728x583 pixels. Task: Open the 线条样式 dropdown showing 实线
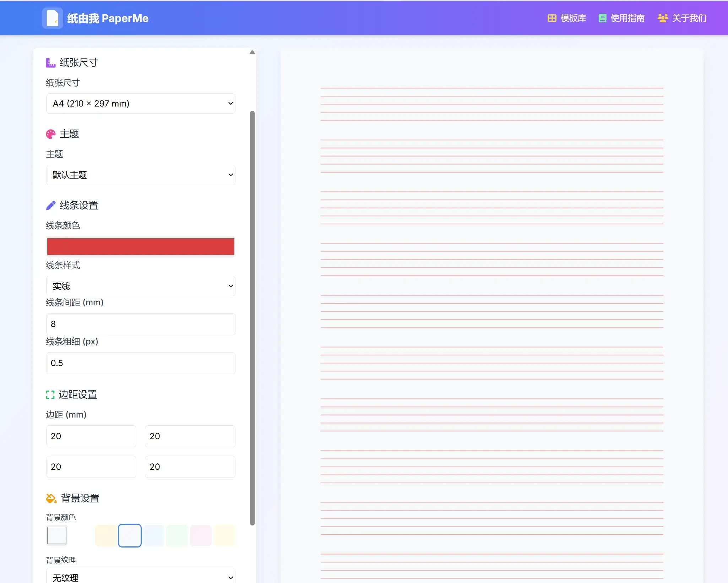tap(141, 286)
